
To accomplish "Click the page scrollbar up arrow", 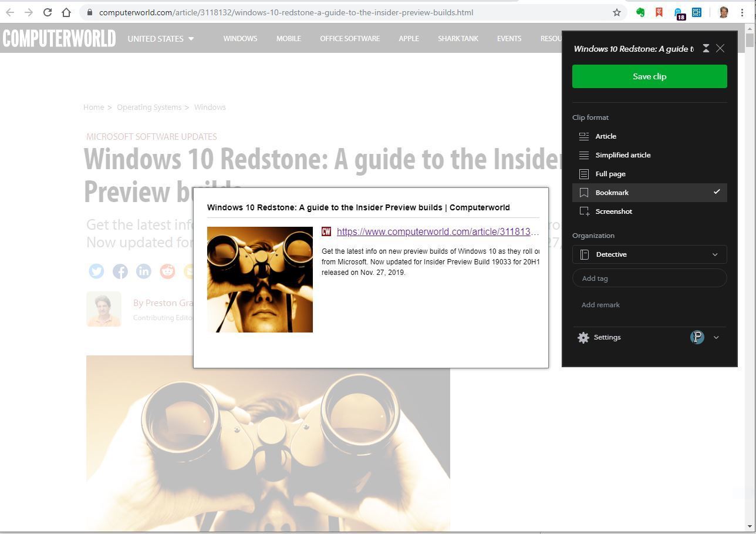I will [x=750, y=28].
